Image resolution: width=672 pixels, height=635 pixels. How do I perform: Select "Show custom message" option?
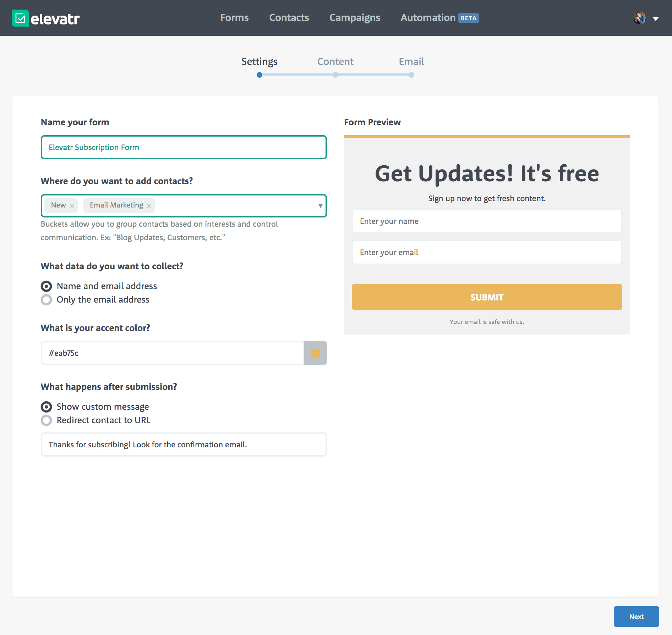(47, 407)
